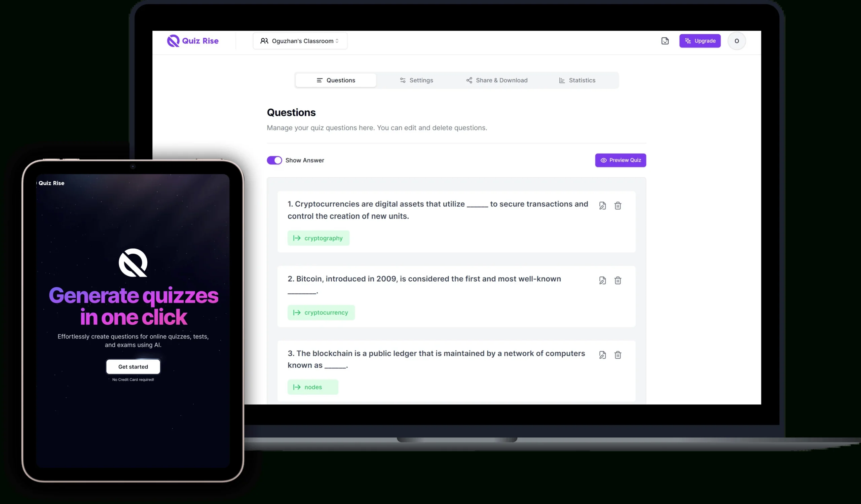Screen dimensions: 861x504
Task: Toggle visibility of quiz answers off
Action: tap(274, 160)
